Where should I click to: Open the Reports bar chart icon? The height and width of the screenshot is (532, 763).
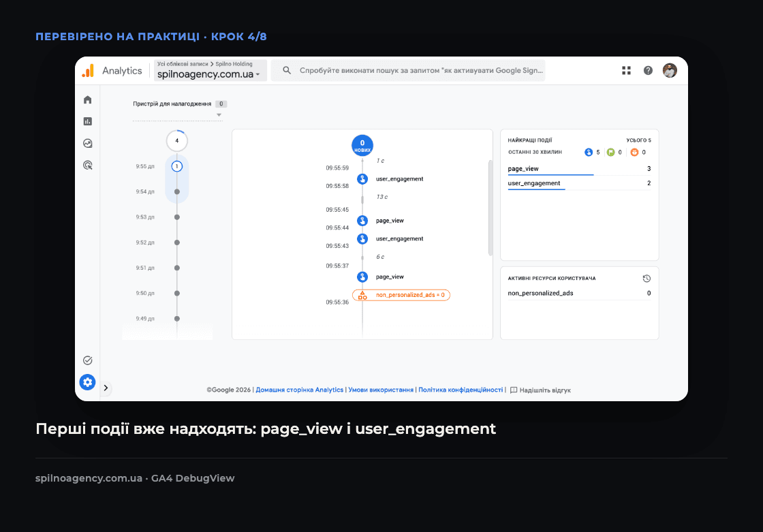pyautogui.click(x=88, y=121)
